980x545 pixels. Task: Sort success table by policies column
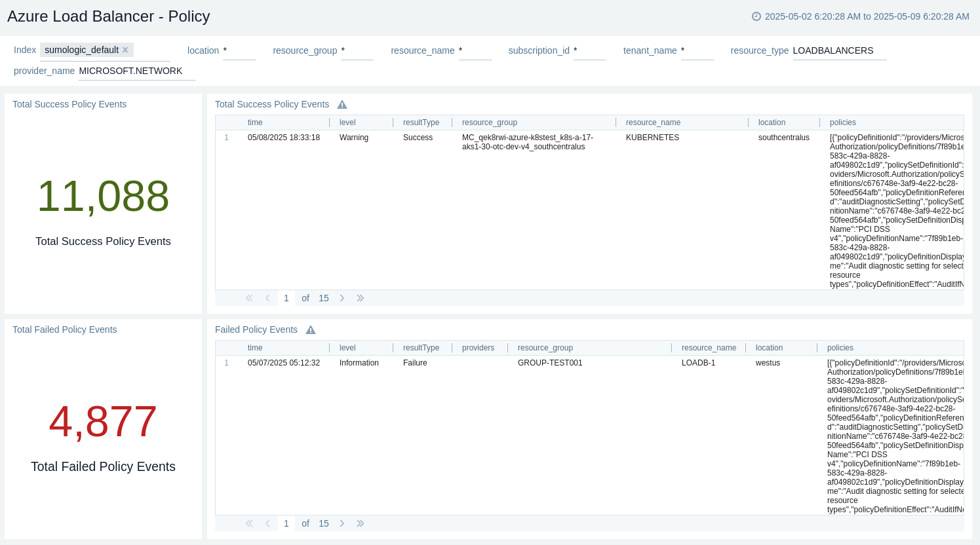843,122
